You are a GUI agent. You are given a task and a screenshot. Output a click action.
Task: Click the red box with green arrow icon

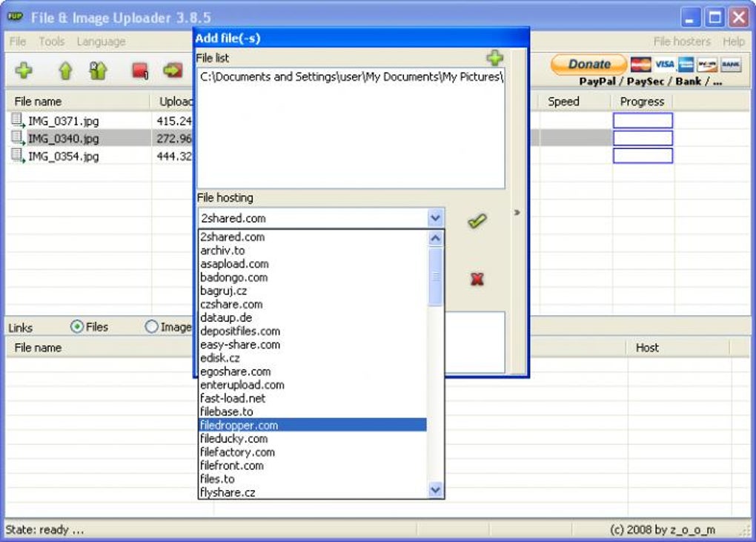(173, 70)
